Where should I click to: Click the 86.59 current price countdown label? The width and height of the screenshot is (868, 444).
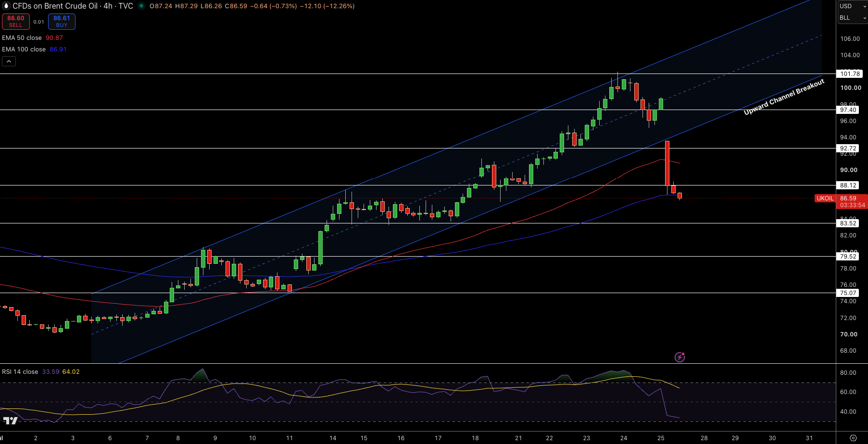tap(852, 202)
